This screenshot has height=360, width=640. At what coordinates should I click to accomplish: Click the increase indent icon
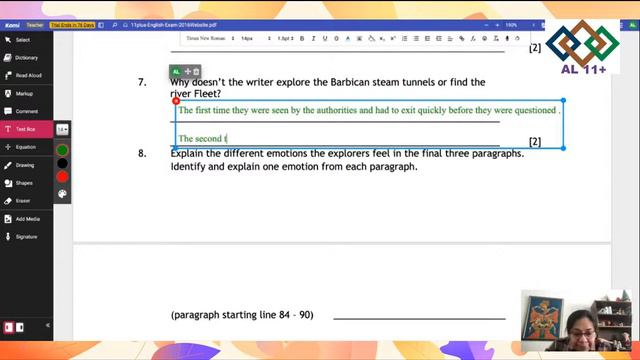click(x=427, y=38)
